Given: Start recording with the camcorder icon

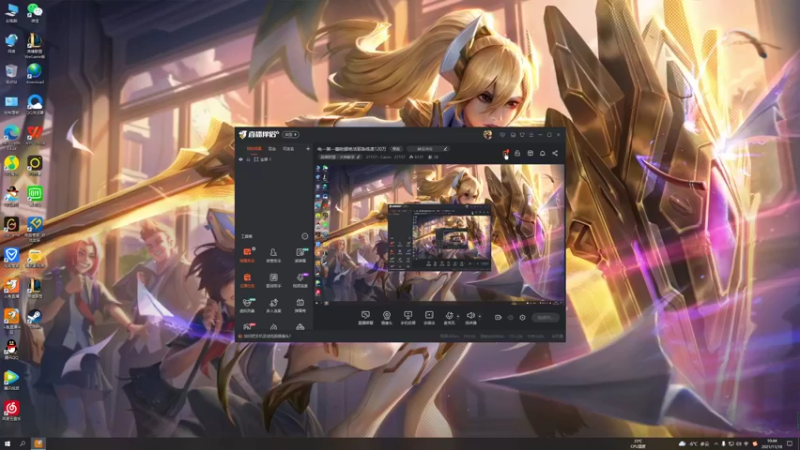Looking at the screenshot, I should click(x=498, y=317).
